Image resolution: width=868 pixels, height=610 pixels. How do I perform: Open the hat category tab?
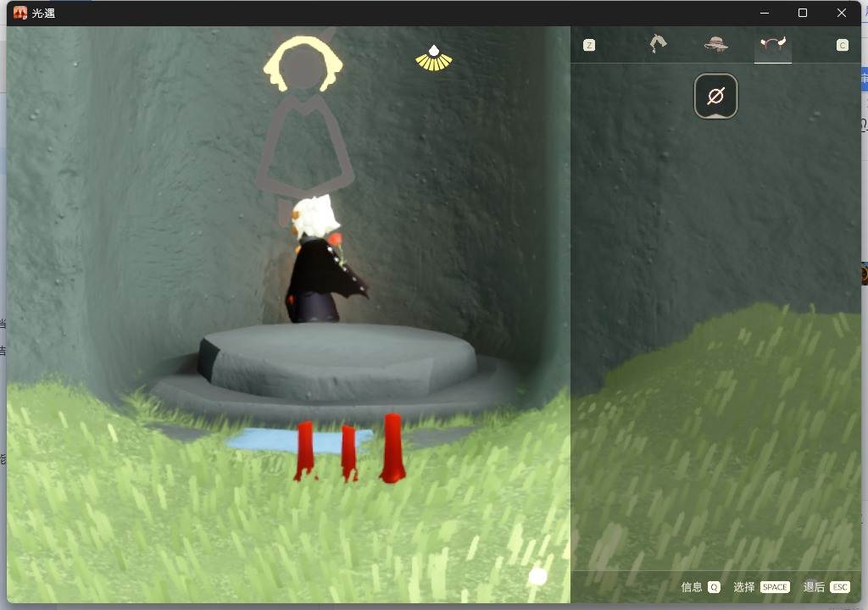tap(715, 44)
